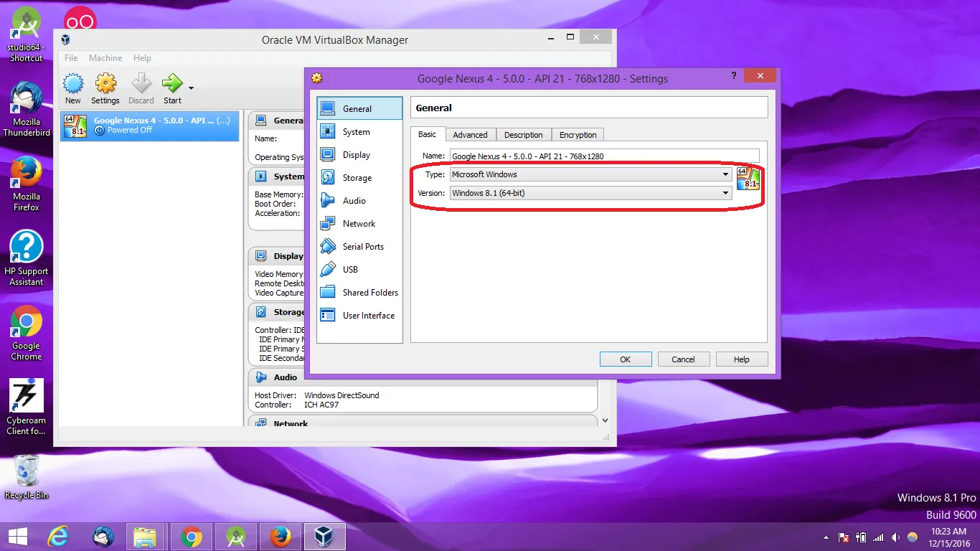Click the 'Windows DirectSound' host driver text
This screenshot has width=980, height=551.
(x=341, y=395)
